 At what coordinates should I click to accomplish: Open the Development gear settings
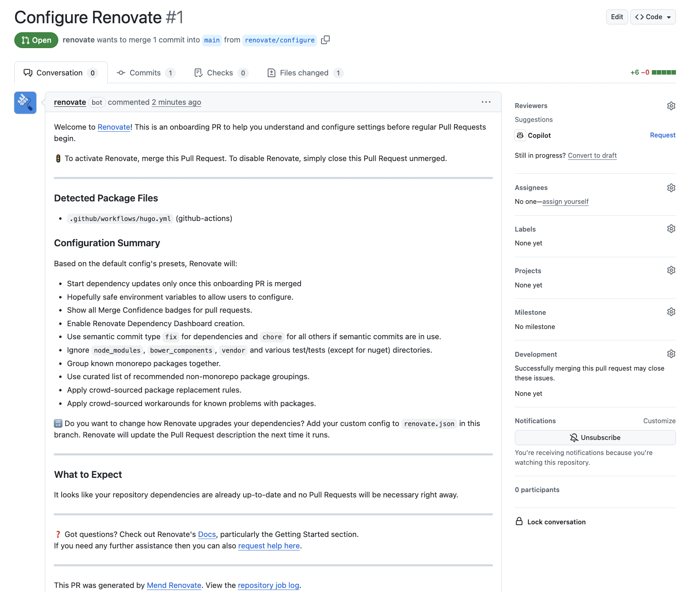pyautogui.click(x=671, y=354)
